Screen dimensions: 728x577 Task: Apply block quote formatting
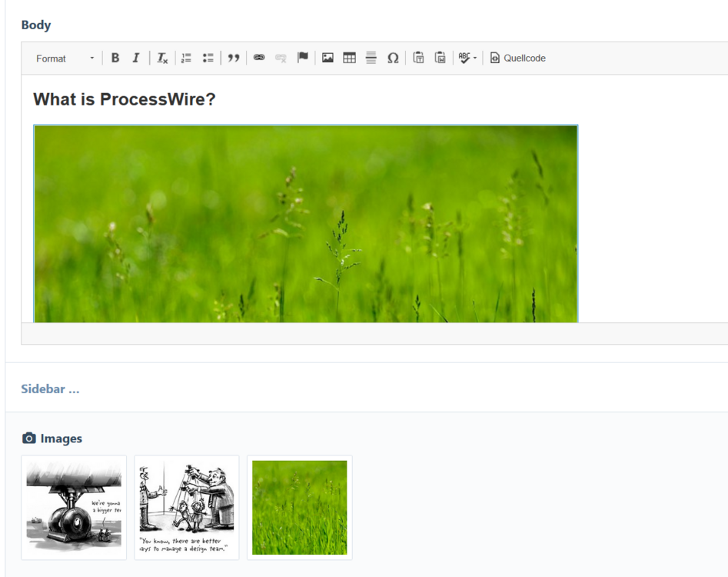(x=234, y=58)
